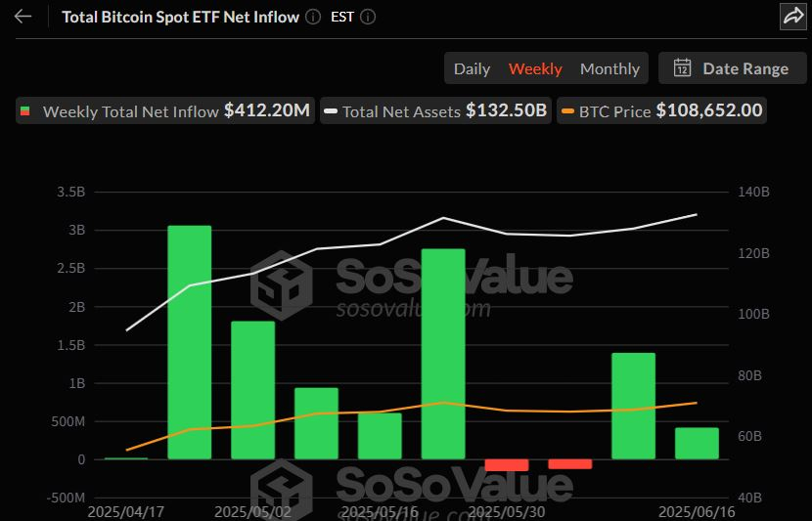Click the back arrow icon
The height and width of the screenshot is (521, 812).
coord(23,17)
